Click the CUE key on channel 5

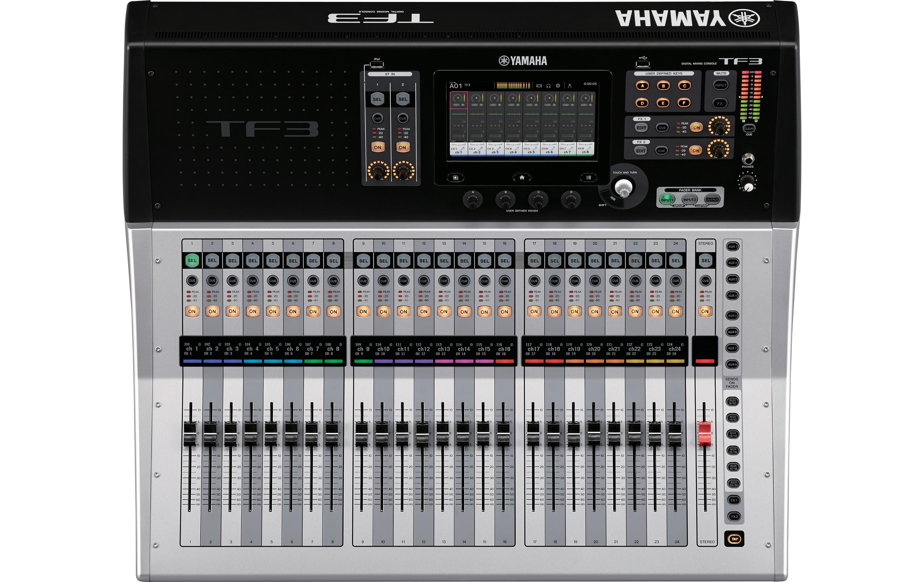273,281
